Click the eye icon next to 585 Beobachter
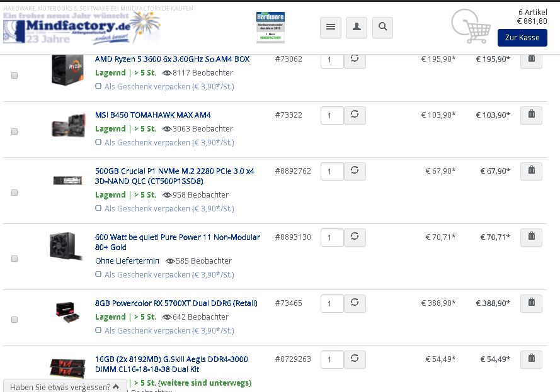This screenshot has width=560, height=392. [170, 262]
